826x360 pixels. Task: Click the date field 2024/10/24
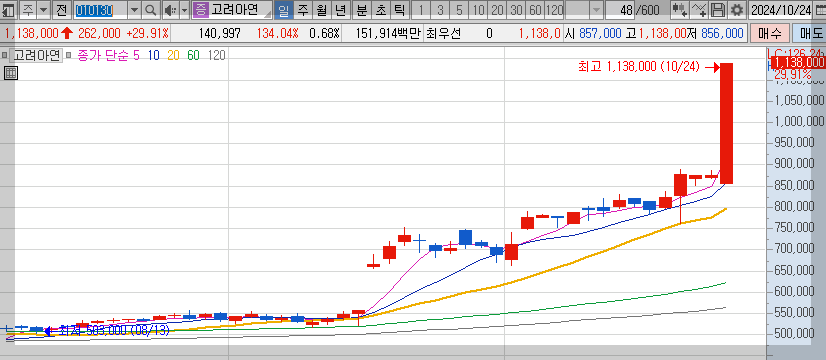(781, 9)
